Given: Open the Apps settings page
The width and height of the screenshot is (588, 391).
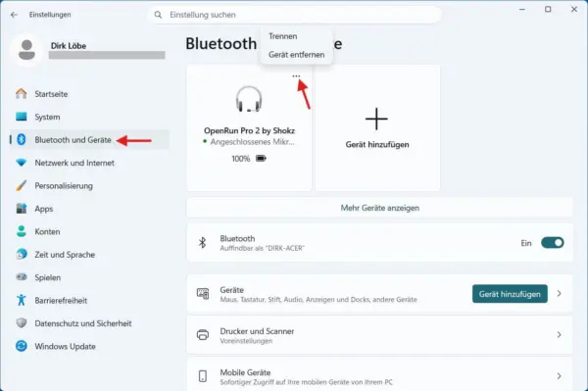Looking at the screenshot, I should (44, 209).
